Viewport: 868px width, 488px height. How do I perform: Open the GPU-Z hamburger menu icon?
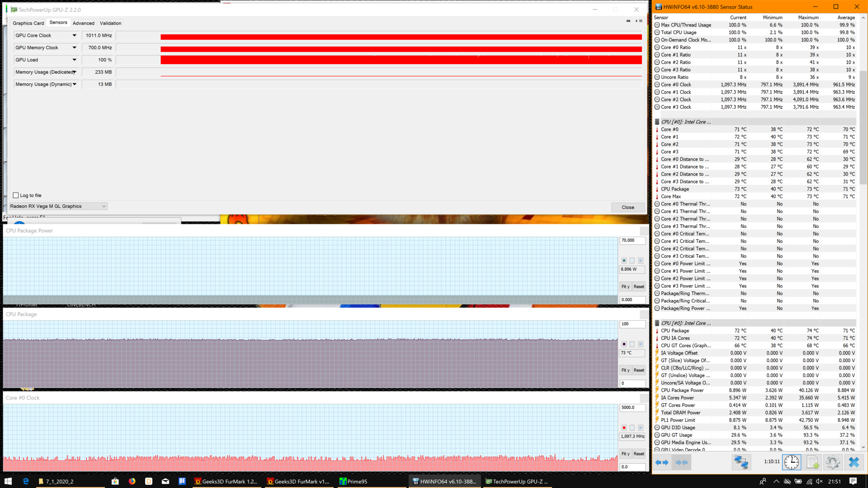[641, 21]
